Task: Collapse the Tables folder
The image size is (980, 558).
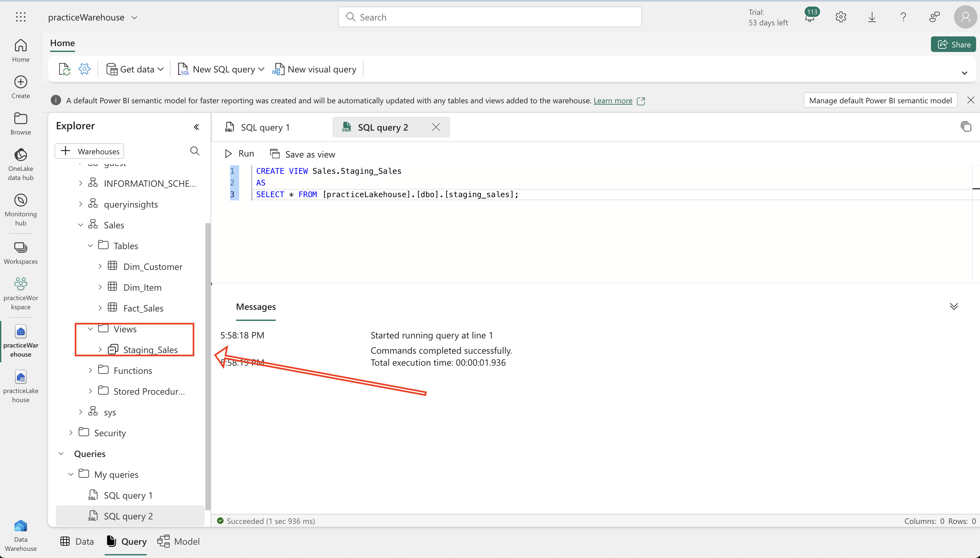Action: [90, 245]
